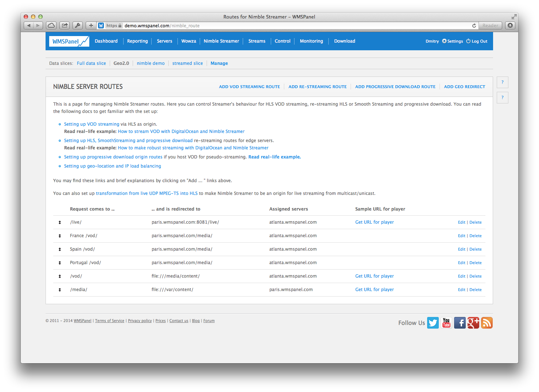This screenshot has width=539, height=392.
Task: Switch to the Monitoring section
Action: tap(311, 41)
